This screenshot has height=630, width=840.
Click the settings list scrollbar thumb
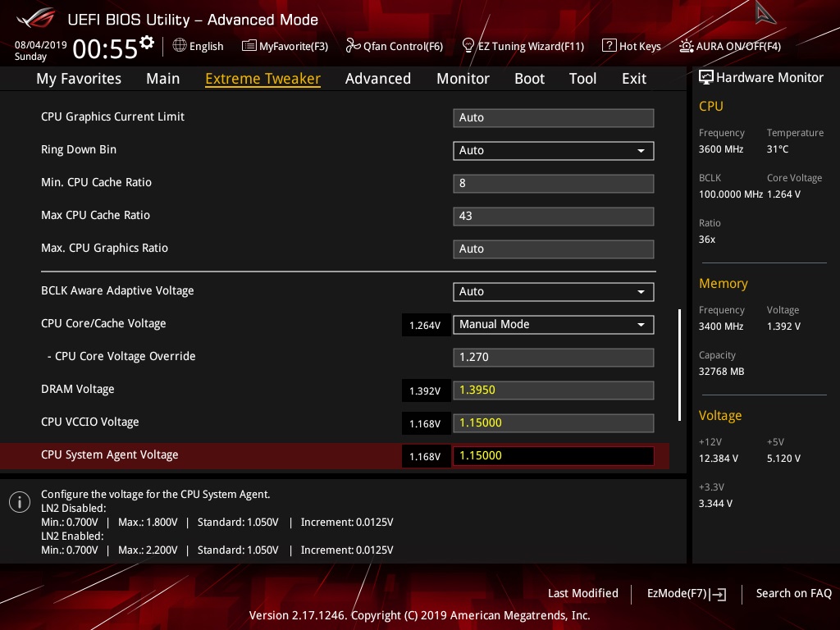(x=679, y=365)
